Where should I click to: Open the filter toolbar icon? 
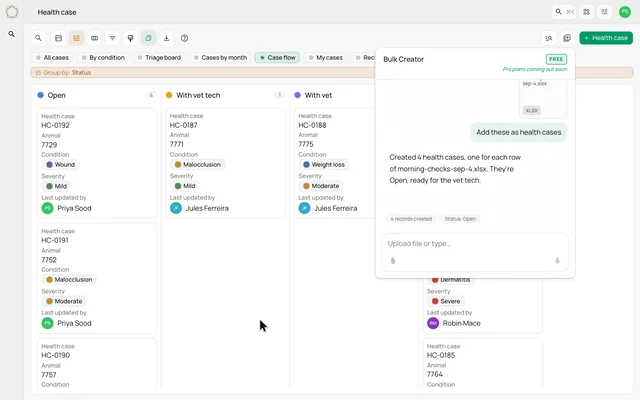click(112, 38)
